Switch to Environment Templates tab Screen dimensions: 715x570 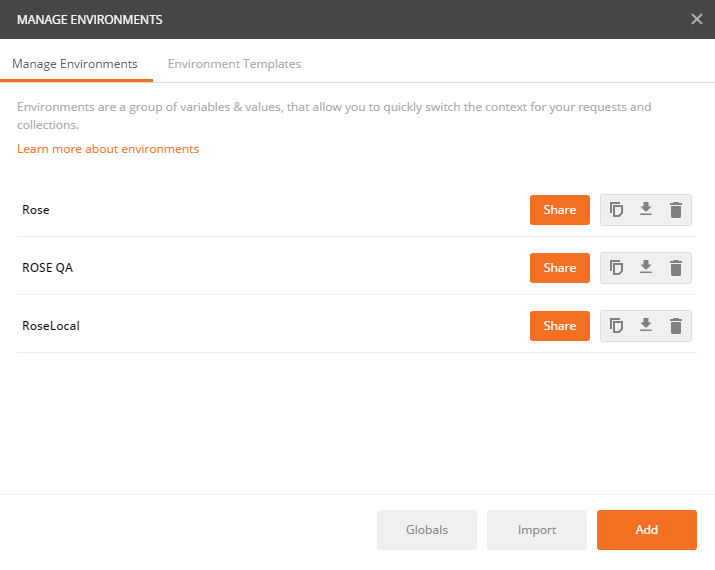click(234, 64)
